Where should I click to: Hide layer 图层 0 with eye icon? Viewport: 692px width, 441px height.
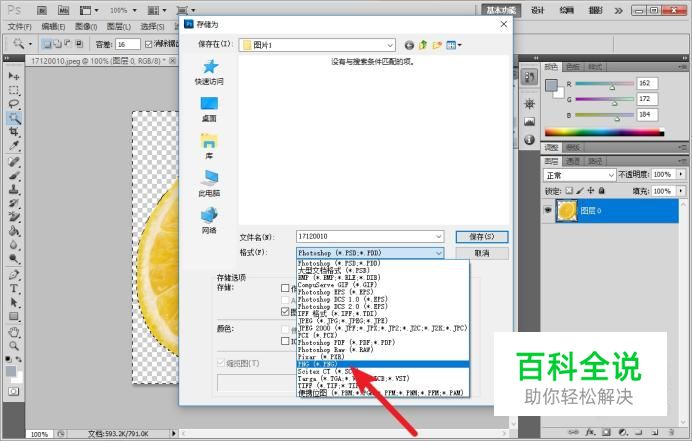[x=548, y=211]
